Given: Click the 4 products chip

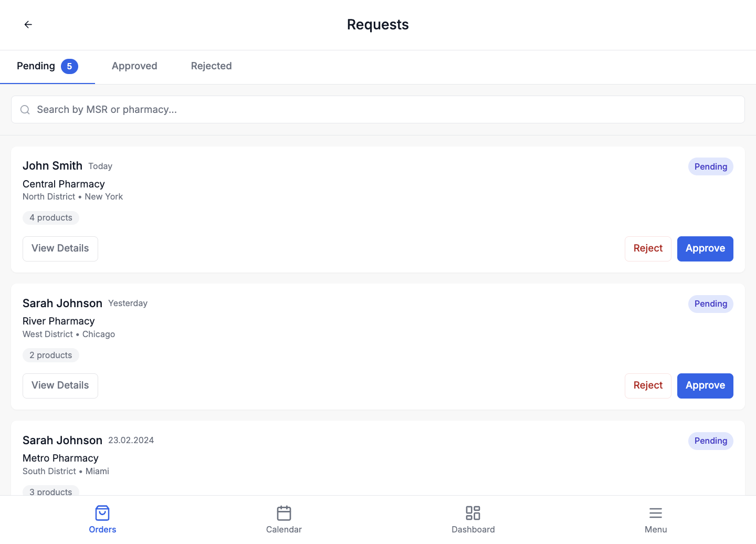Looking at the screenshot, I should tap(51, 218).
